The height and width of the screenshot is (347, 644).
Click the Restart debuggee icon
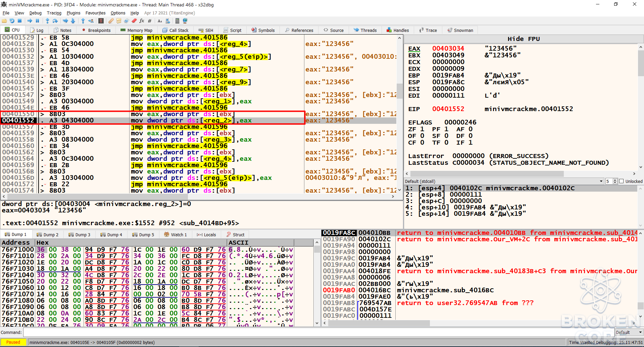[12, 21]
